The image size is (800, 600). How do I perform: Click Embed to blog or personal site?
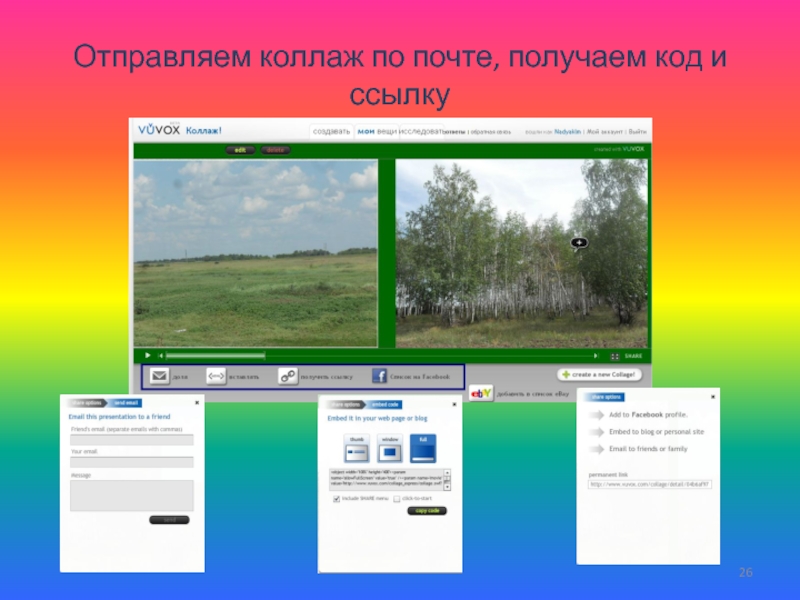coord(656,432)
